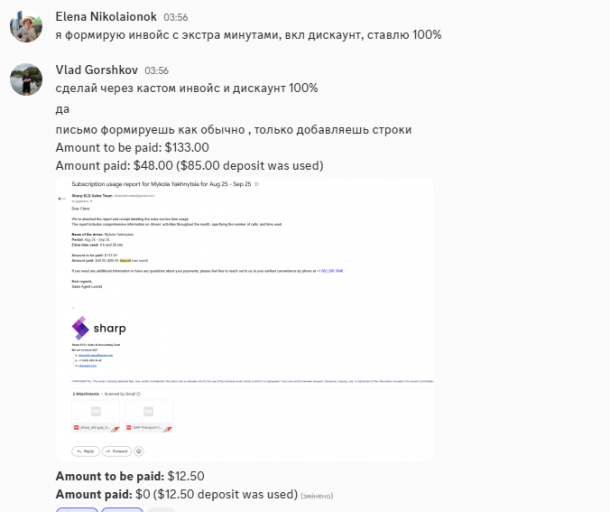Image resolution: width=610 pixels, height=512 pixels.
Task: Click the add reaction button after the pills
Action: [161, 509]
